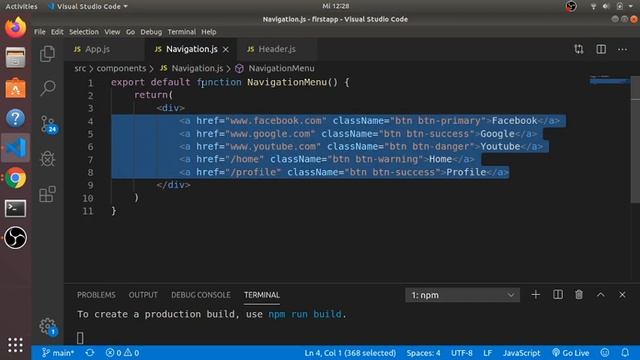Maximize the terminal panel size

600,294
